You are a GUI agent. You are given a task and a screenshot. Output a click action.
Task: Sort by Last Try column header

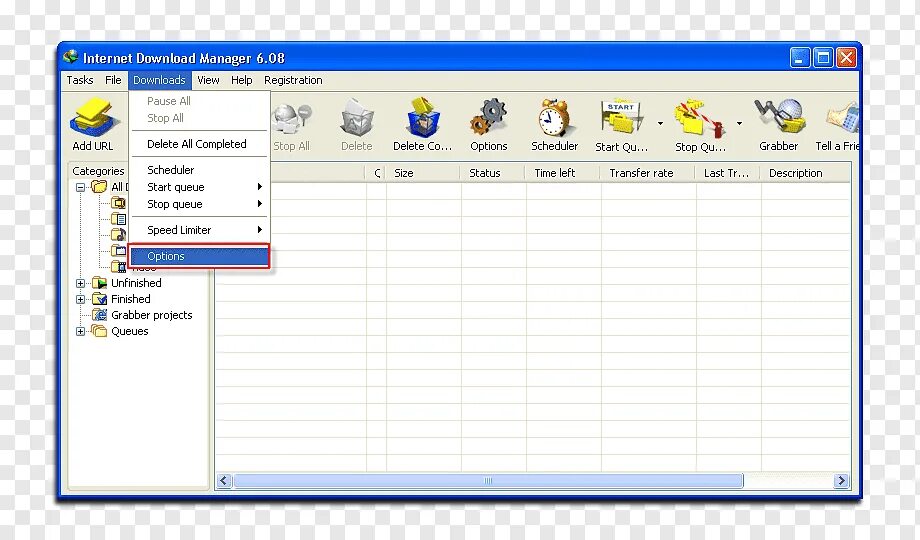tap(728, 173)
